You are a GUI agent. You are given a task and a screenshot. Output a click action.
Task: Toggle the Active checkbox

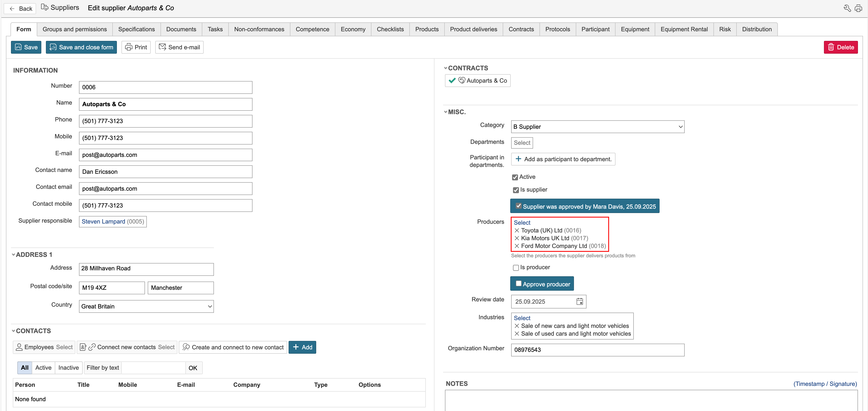click(515, 177)
